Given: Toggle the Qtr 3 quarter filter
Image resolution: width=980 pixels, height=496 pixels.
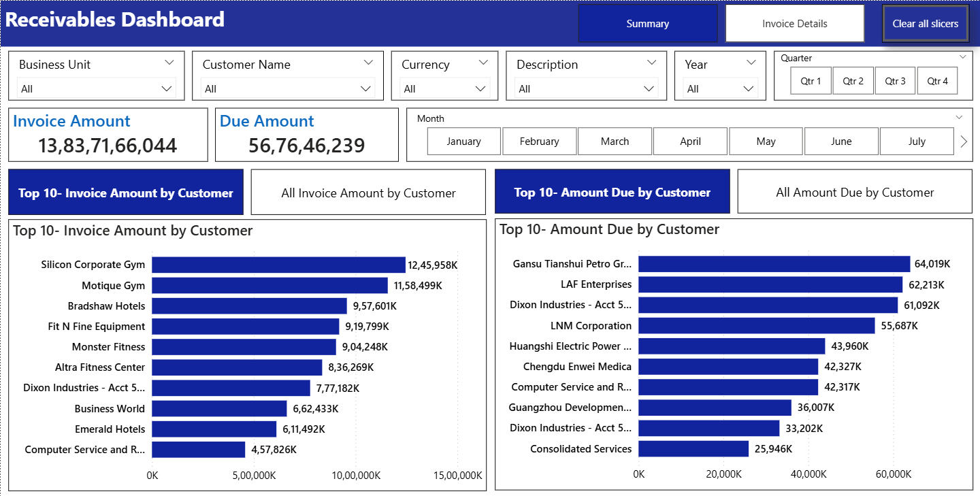Looking at the screenshot, I should (895, 81).
